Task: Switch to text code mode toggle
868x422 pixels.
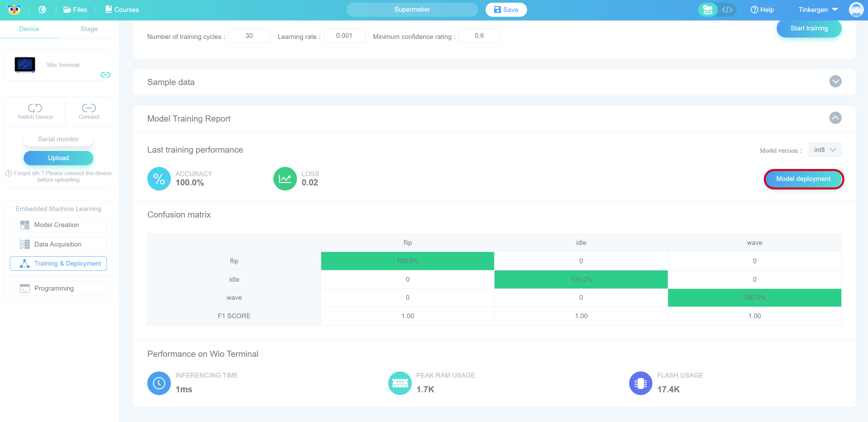Action: [x=727, y=10]
